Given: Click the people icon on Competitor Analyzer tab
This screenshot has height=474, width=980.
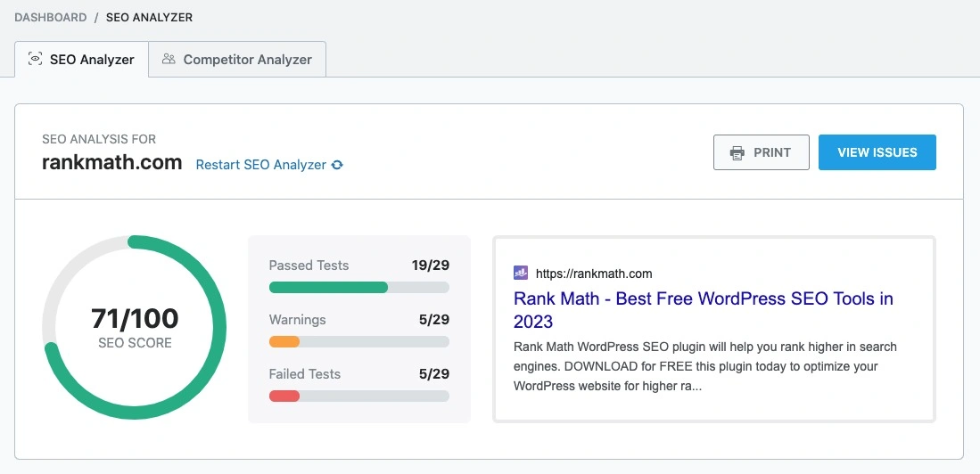Looking at the screenshot, I should pos(169,60).
